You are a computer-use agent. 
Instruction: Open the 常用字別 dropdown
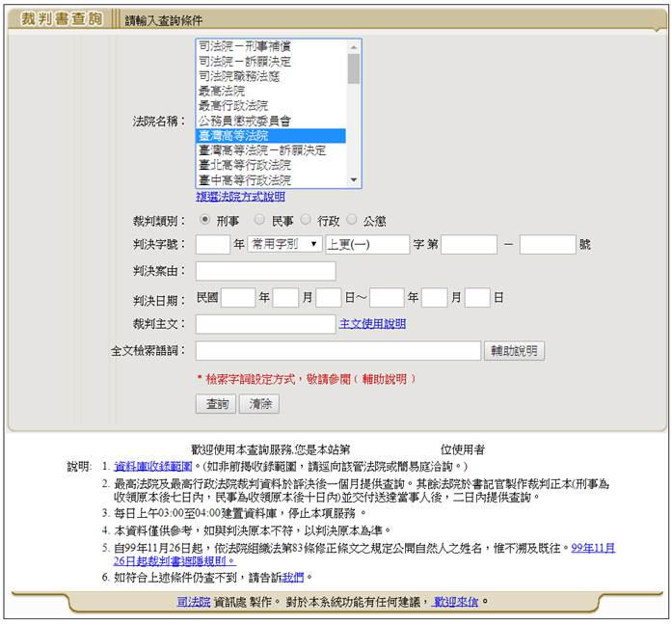284,245
